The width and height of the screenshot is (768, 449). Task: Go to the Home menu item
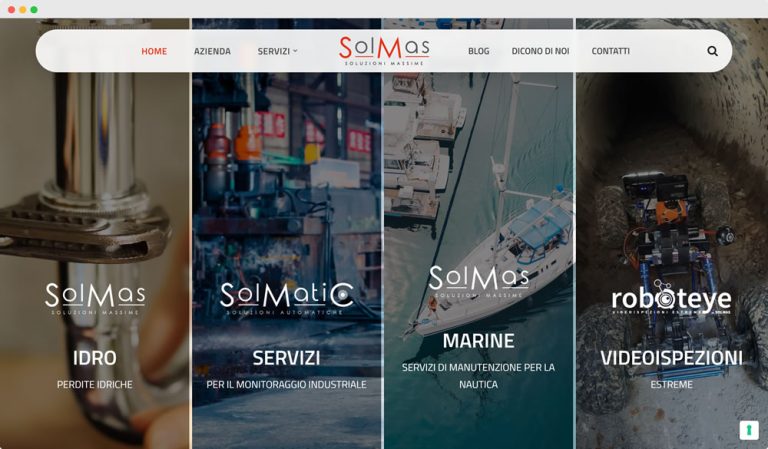click(154, 51)
